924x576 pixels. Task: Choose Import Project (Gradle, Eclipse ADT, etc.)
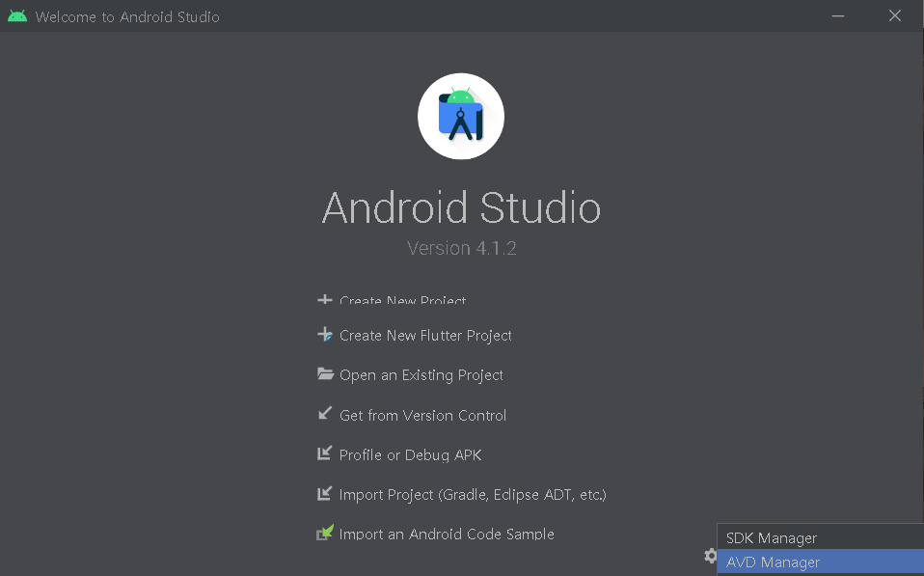coord(473,494)
